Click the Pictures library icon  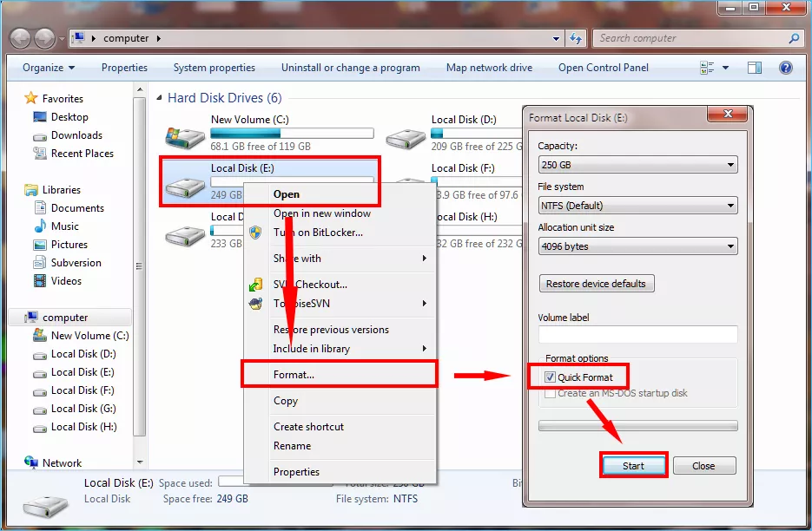pyautogui.click(x=40, y=245)
